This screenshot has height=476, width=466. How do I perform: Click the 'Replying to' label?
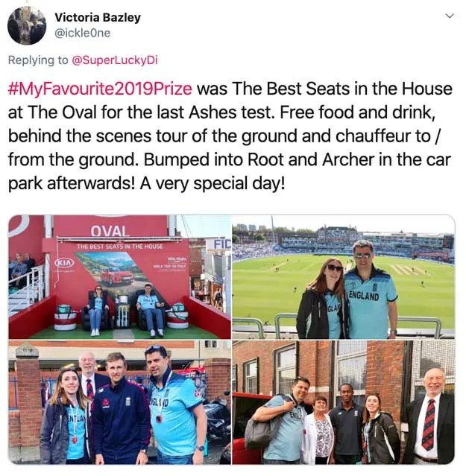coord(38,60)
